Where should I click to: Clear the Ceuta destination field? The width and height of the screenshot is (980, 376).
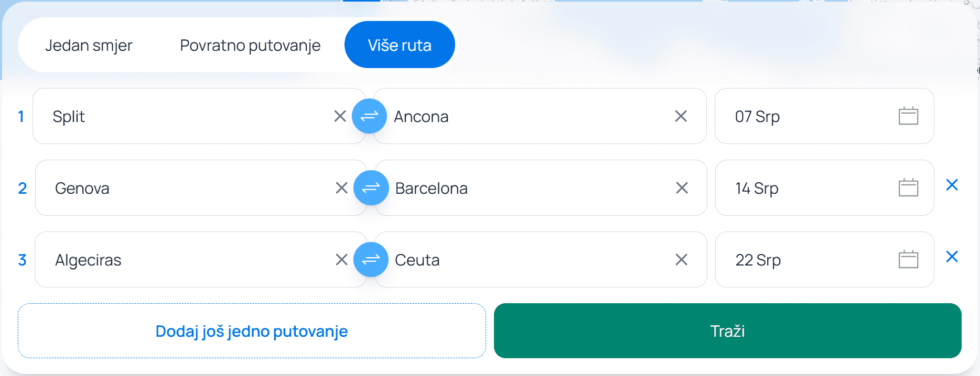point(681,260)
